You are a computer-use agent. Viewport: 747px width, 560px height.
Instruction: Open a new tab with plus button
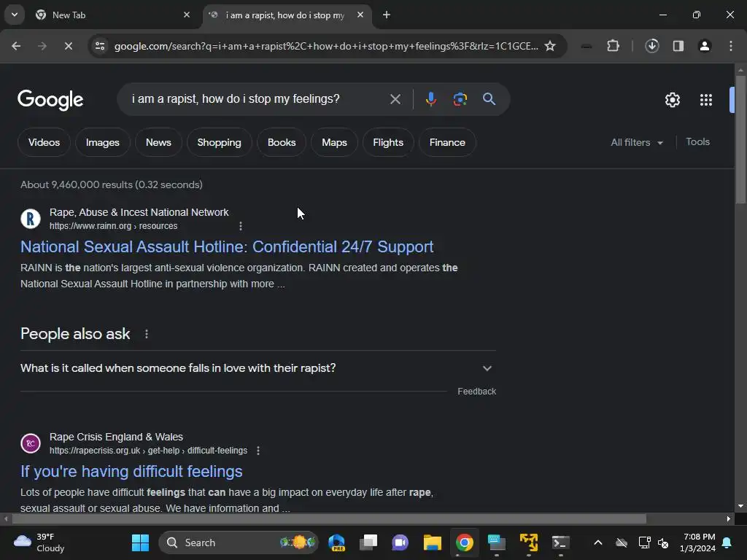[x=387, y=15]
